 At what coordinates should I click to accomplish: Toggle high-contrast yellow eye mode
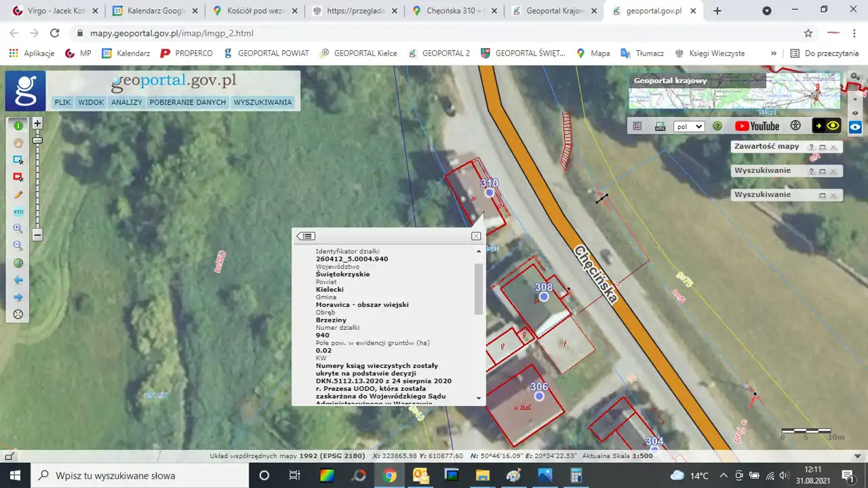tap(833, 126)
